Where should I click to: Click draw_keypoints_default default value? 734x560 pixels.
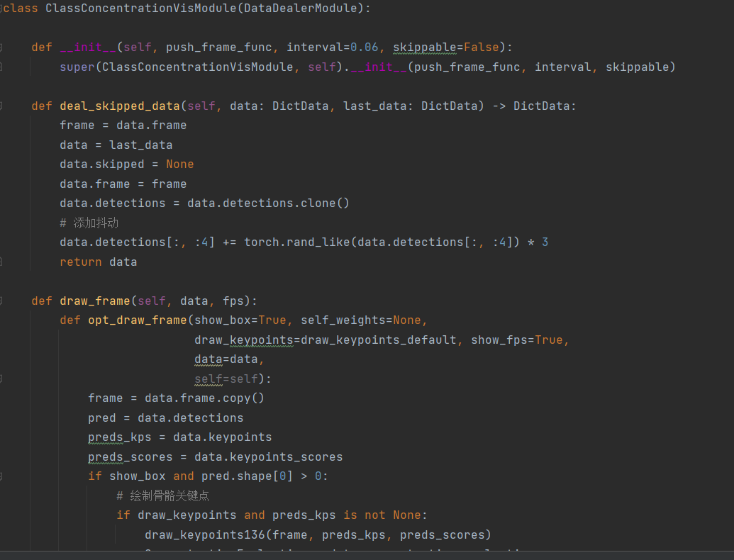[378, 340]
